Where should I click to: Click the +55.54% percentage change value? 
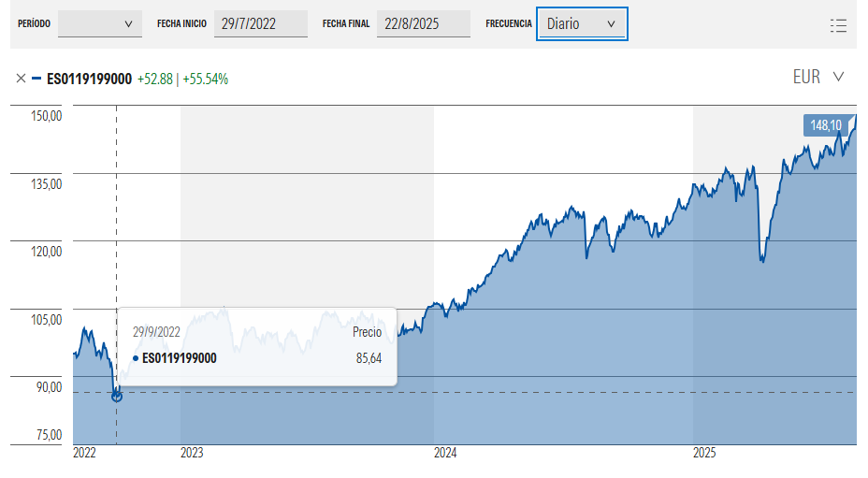click(x=205, y=79)
